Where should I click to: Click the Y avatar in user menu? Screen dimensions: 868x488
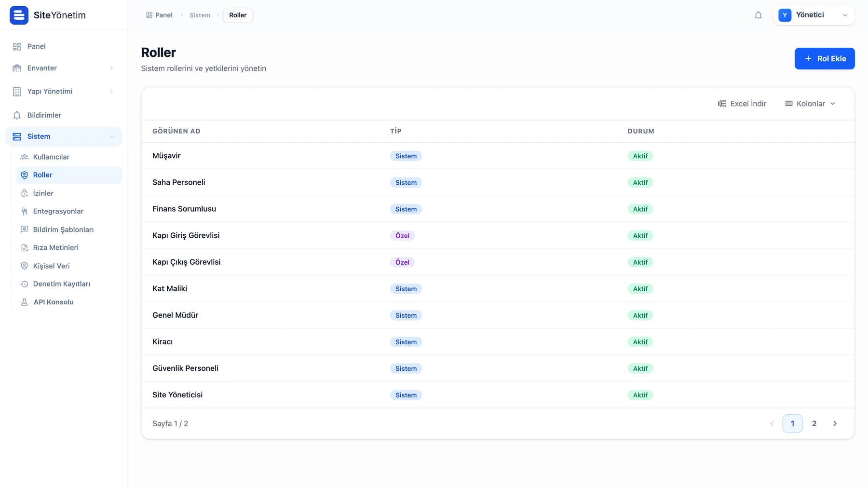(x=785, y=15)
